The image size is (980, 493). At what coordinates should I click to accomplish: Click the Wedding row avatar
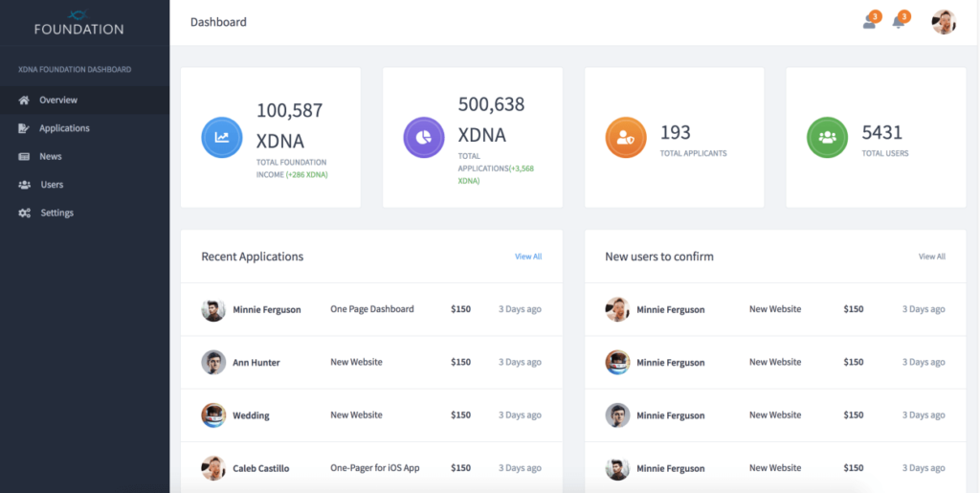pos(213,415)
